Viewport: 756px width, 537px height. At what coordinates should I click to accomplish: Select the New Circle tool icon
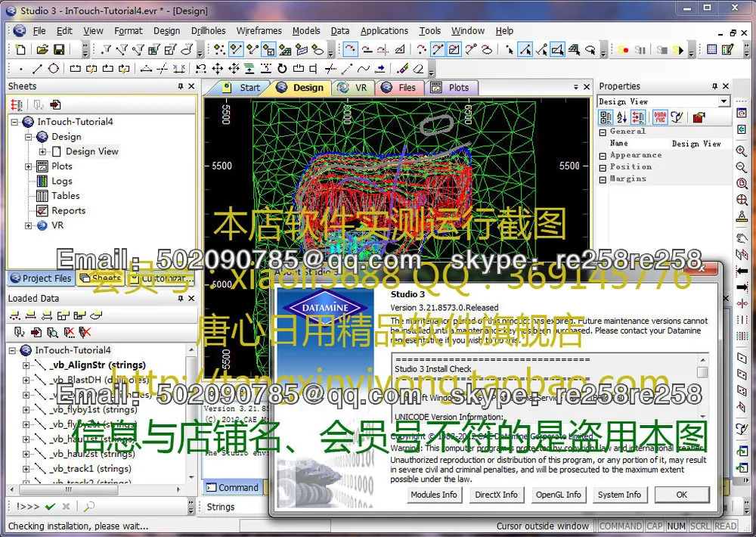(x=53, y=69)
